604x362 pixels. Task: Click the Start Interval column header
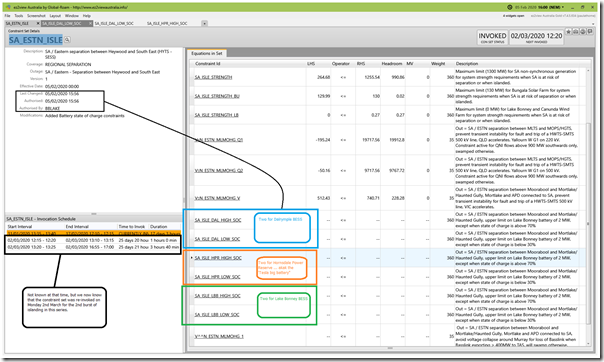tap(20, 227)
